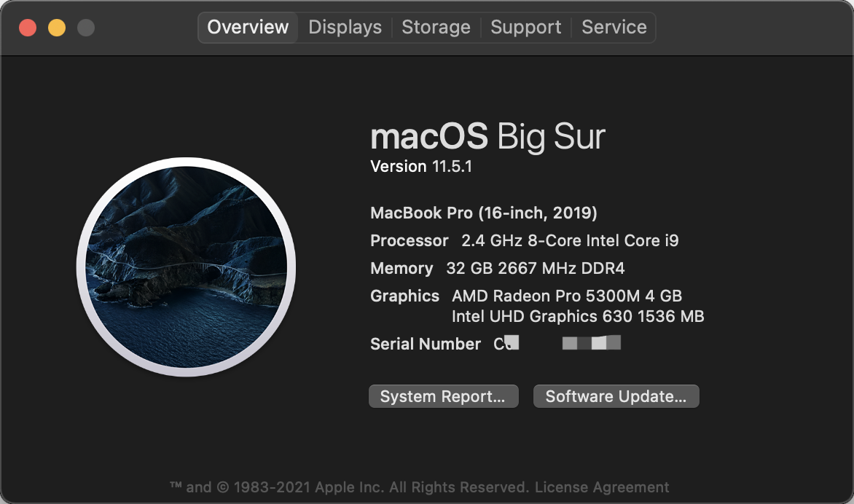Image resolution: width=854 pixels, height=504 pixels.
Task: Minimize the window with the yellow button
Action: (x=57, y=28)
